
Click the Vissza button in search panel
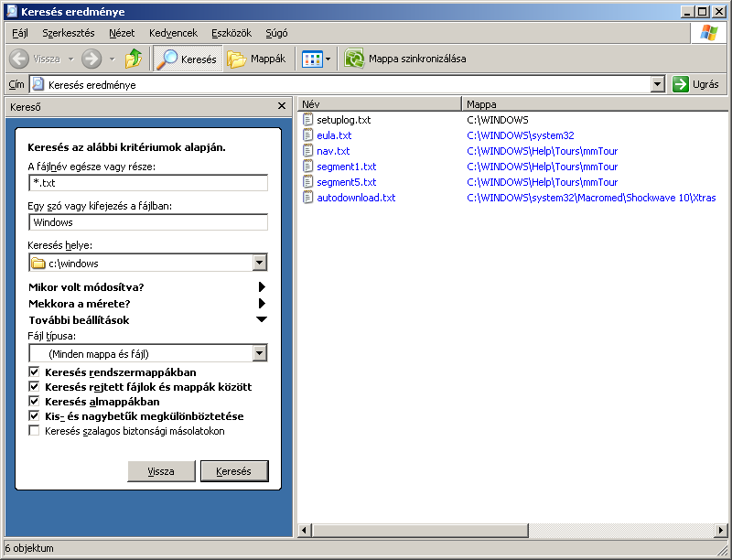click(162, 471)
